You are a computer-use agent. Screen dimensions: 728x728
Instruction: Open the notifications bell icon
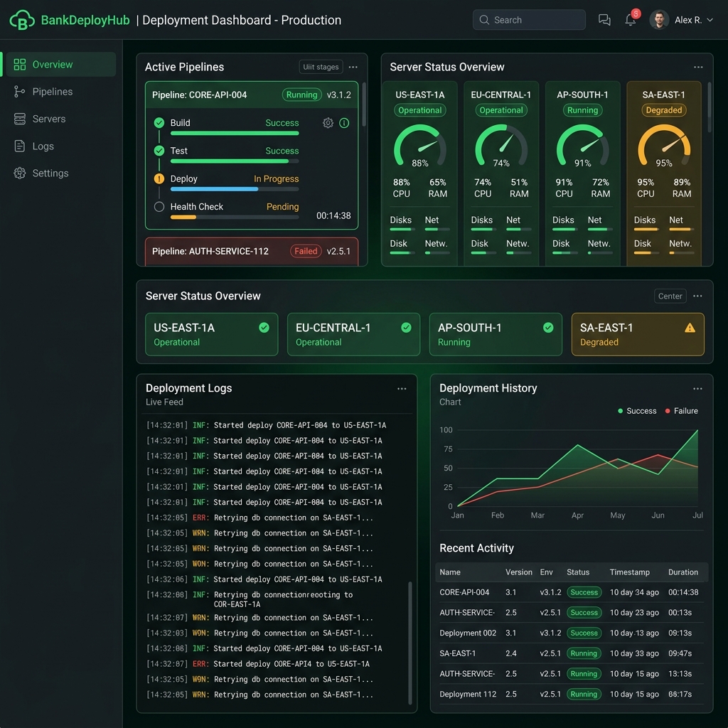(630, 20)
